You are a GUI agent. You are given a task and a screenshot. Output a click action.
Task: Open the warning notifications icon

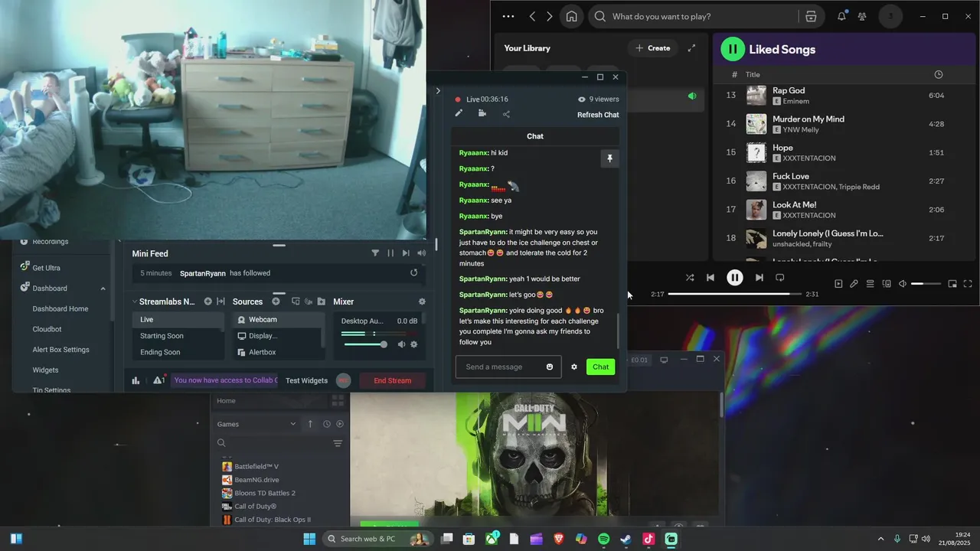pos(158,380)
